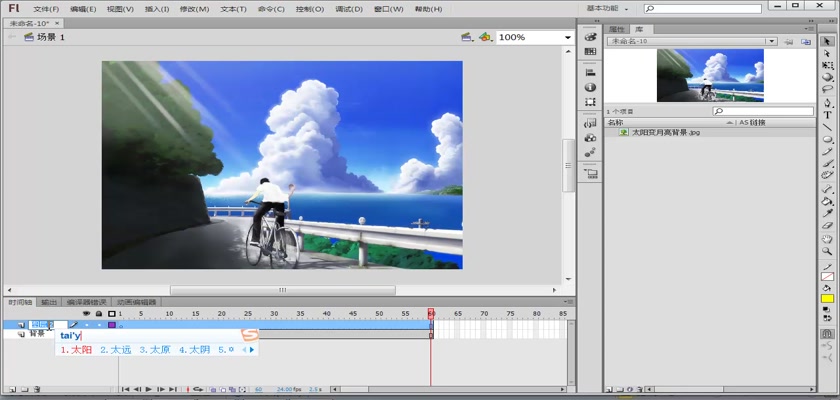Click the yellow fill color swatch
The width and height of the screenshot is (840, 400).
[x=828, y=299]
